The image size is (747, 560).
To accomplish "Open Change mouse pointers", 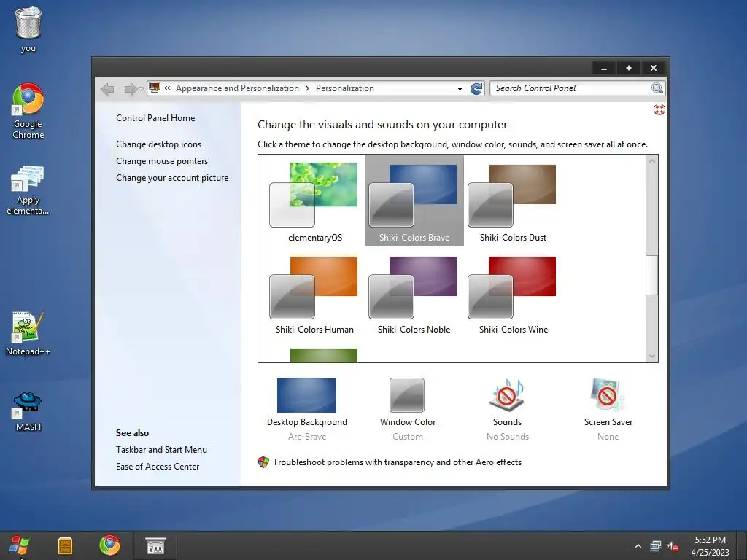I will 162,161.
